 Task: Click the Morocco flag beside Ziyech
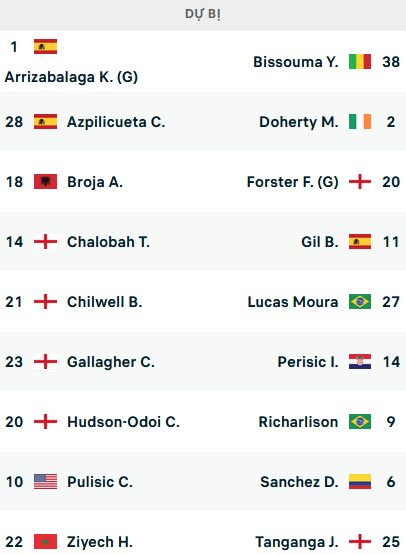[x=45, y=542]
